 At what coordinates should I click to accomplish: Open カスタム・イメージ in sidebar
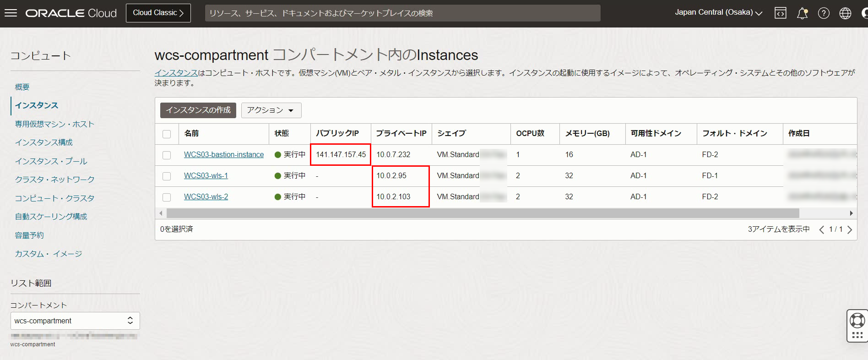(x=49, y=254)
